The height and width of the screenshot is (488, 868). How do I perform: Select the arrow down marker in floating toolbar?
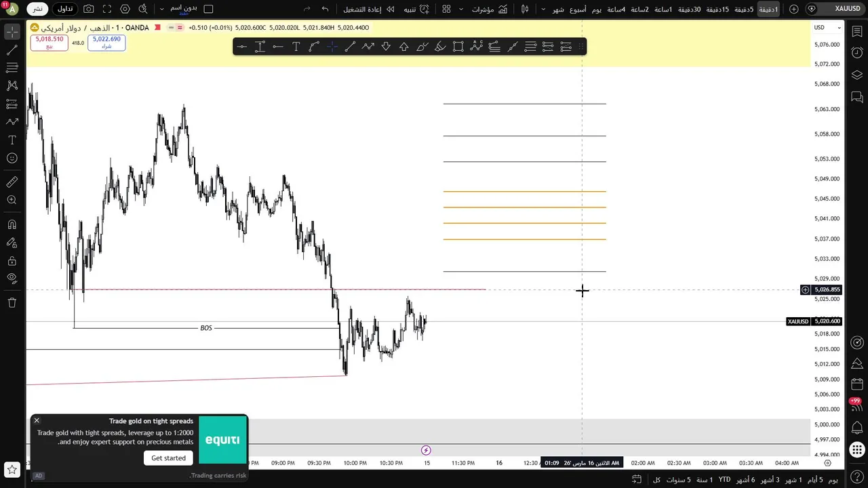pyautogui.click(x=386, y=47)
